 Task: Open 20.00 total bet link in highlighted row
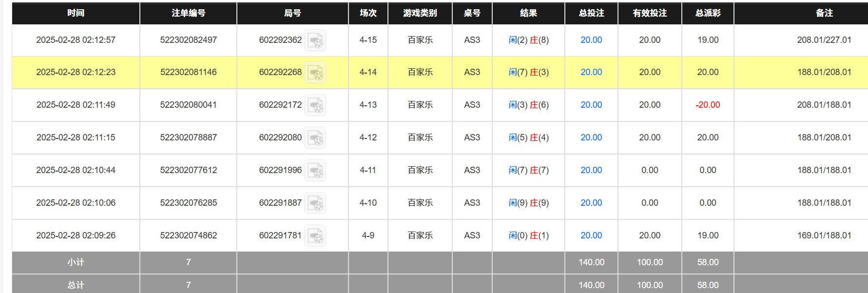point(591,72)
